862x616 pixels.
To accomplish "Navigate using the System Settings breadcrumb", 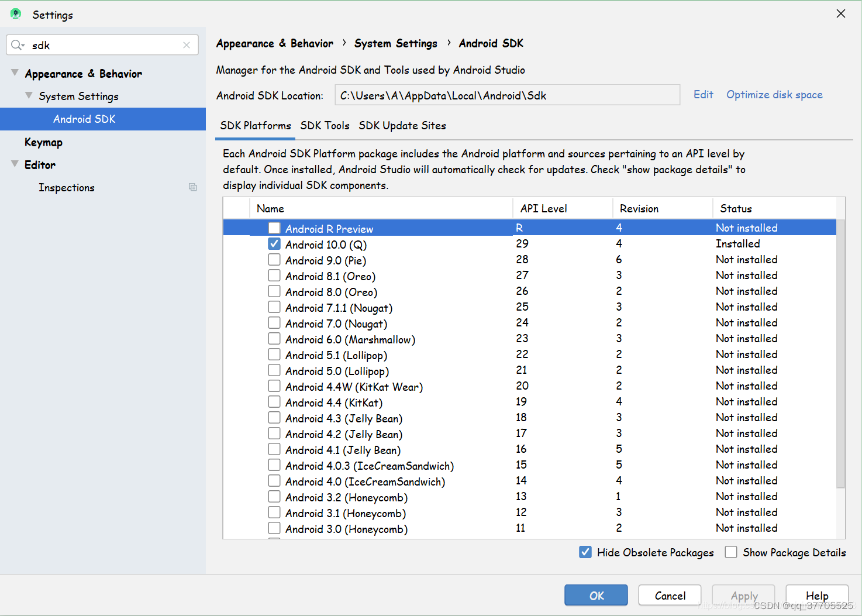I will point(395,43).
